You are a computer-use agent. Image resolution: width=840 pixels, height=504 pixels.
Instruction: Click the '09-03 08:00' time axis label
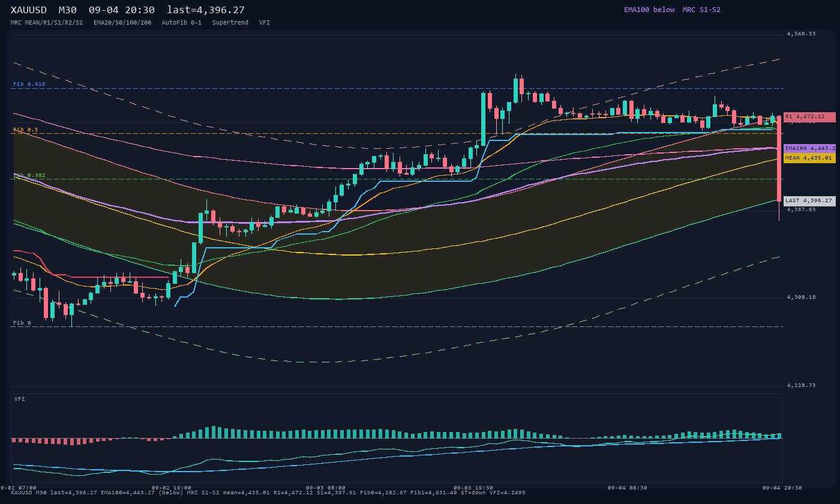(326, 488)
